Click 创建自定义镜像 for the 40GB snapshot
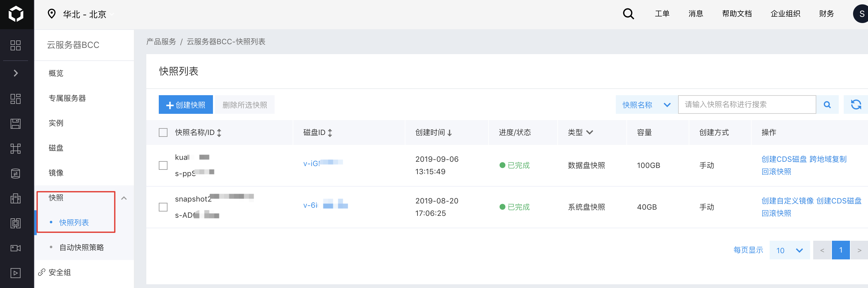 tap(787, 201)
